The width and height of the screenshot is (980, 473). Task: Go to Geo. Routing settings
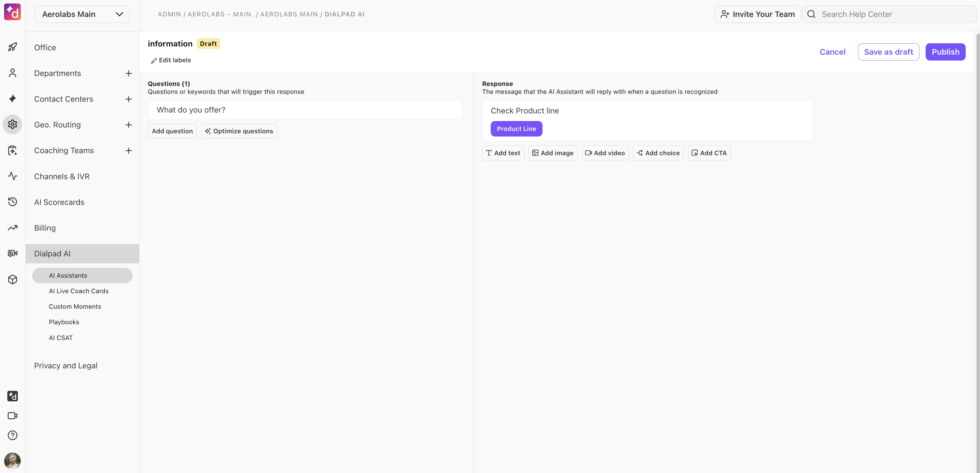coord(57,125)
